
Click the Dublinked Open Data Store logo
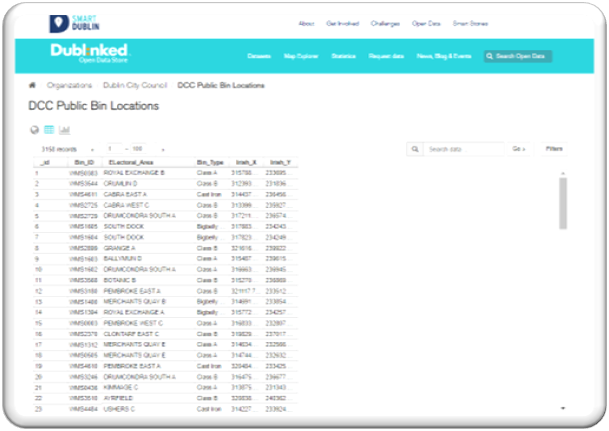coord(89,53)
